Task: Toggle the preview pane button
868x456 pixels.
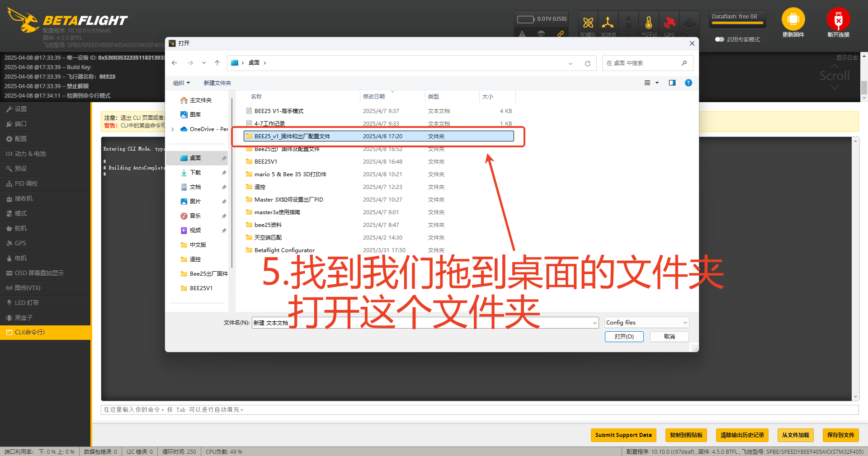Action: click(672, 83)
